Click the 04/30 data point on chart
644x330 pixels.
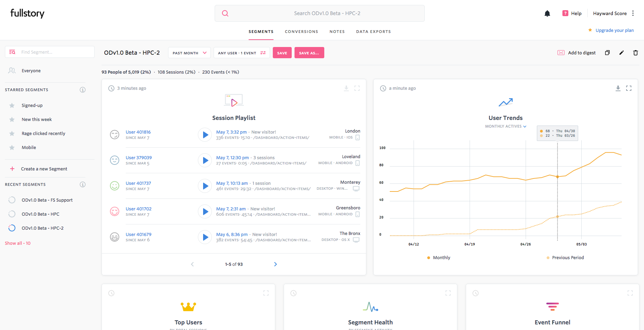coord(558,177)
